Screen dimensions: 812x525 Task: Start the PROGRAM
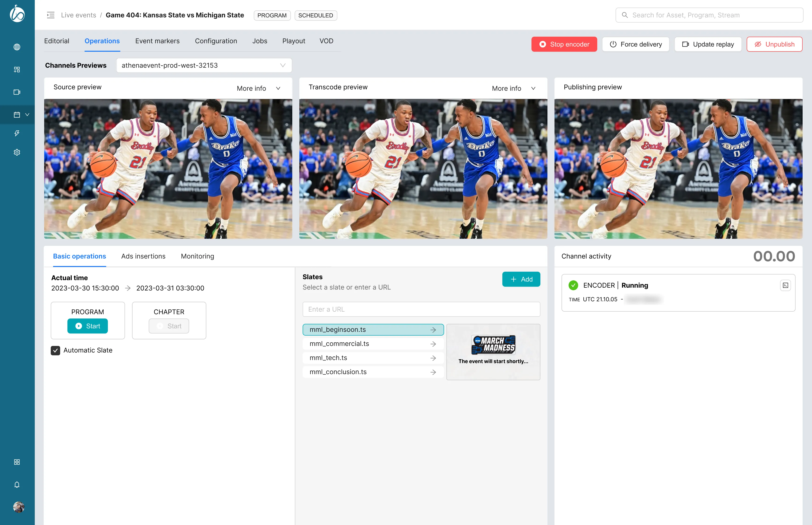(x=88, y=326)
